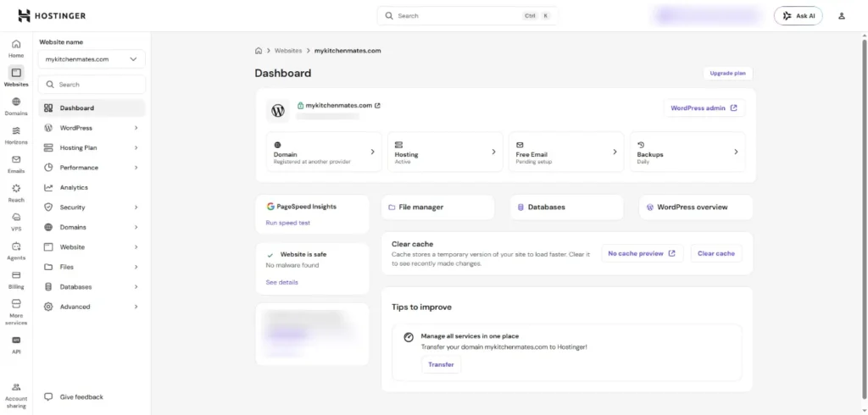Open the Domain info card
The image size is (868, 415).
pos(324,152)
